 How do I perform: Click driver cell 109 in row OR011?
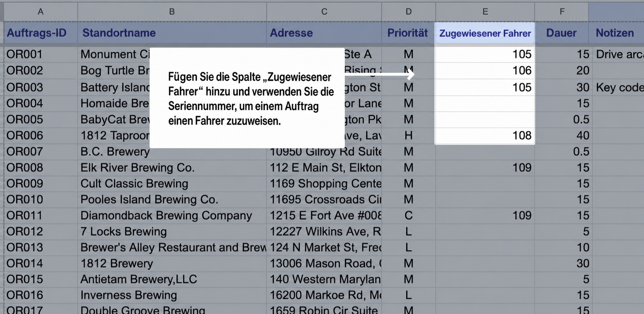coord(485,216)
